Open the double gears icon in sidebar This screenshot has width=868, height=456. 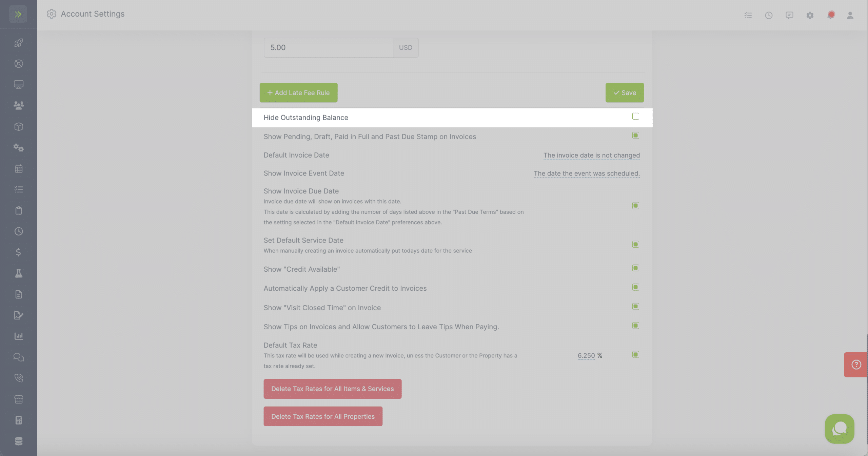point(19,148)
